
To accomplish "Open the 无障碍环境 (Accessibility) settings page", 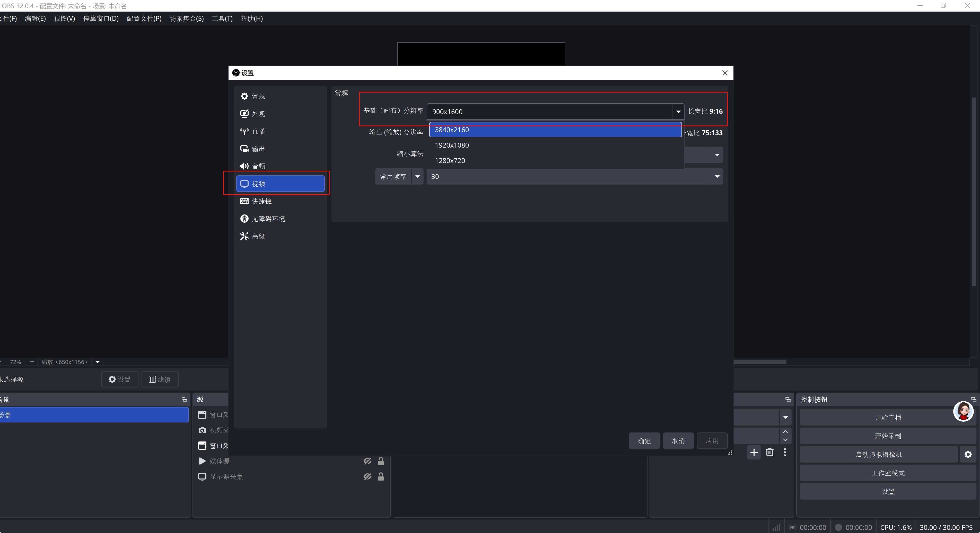I will [x=268, y=219].
